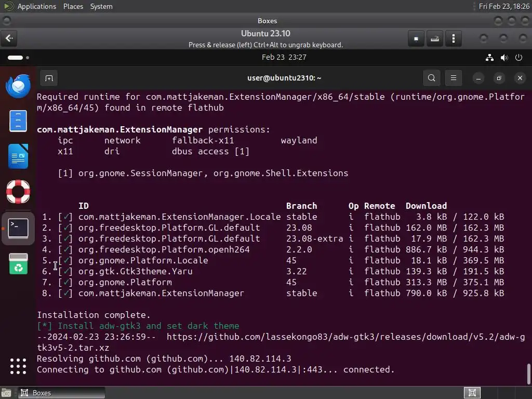Screen dimensions: 532x399
Task: Click the 'Resolving github.com' line
Action: (164, 358)
